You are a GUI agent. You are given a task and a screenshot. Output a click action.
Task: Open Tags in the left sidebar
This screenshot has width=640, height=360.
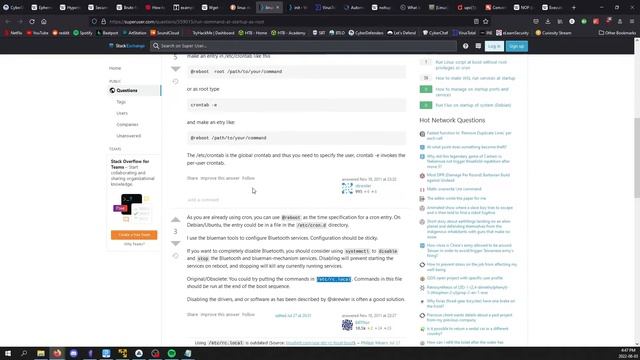[x=121, y=102]
